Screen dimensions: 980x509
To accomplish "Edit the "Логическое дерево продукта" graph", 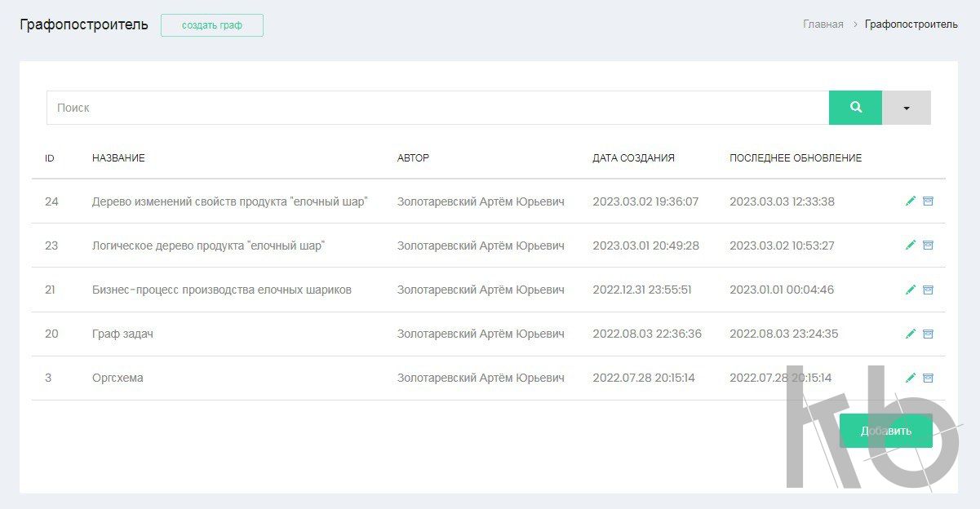I will (x=911, y=246).
